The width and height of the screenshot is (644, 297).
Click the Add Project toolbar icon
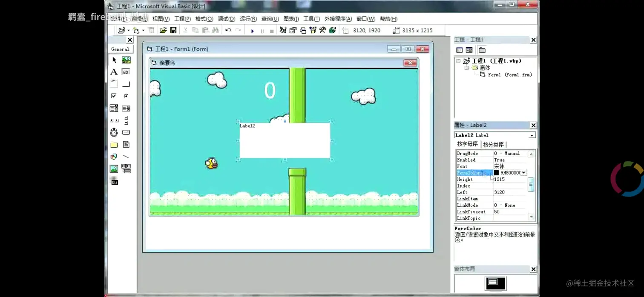click(122, 30)
